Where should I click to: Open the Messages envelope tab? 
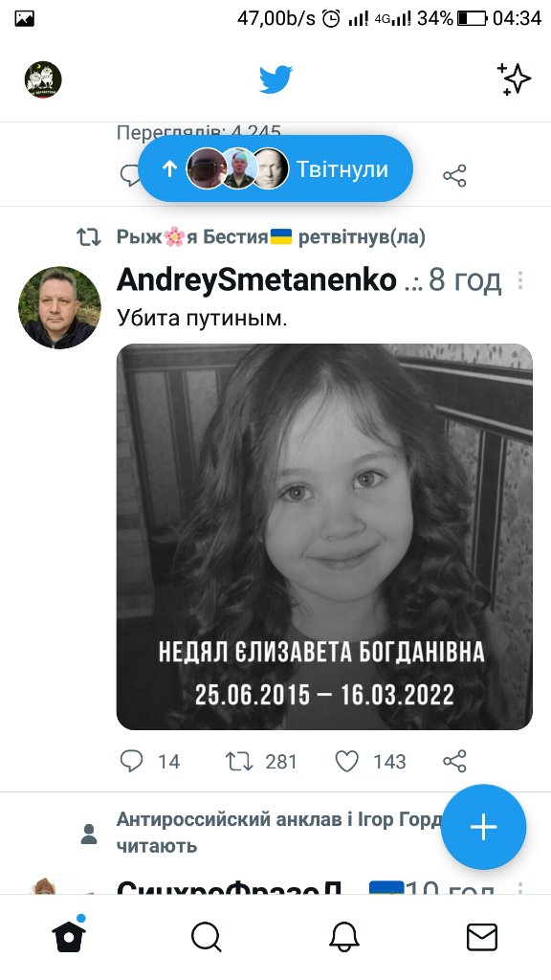pyautogui.click(x=482, y=937)
